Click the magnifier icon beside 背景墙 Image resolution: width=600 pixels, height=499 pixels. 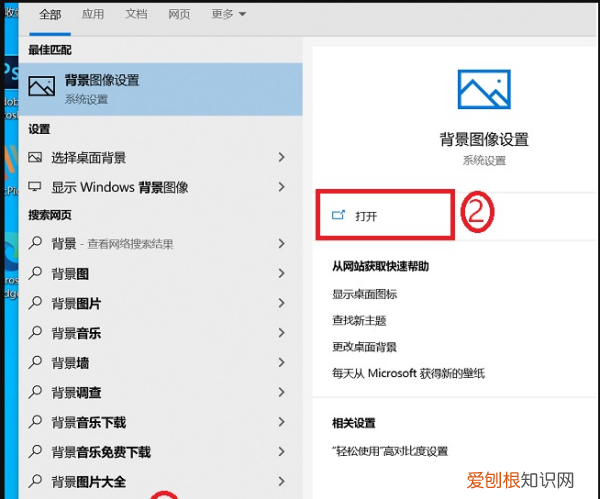point(35,362)
